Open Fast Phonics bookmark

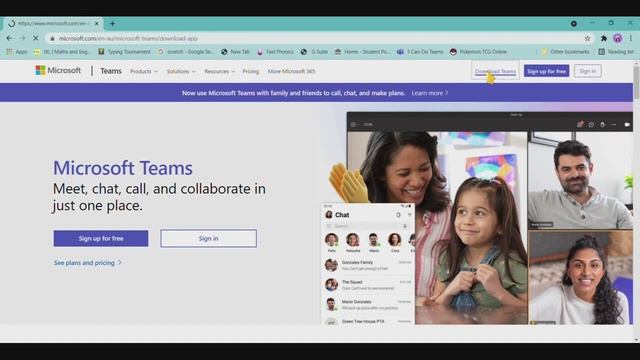276,52
